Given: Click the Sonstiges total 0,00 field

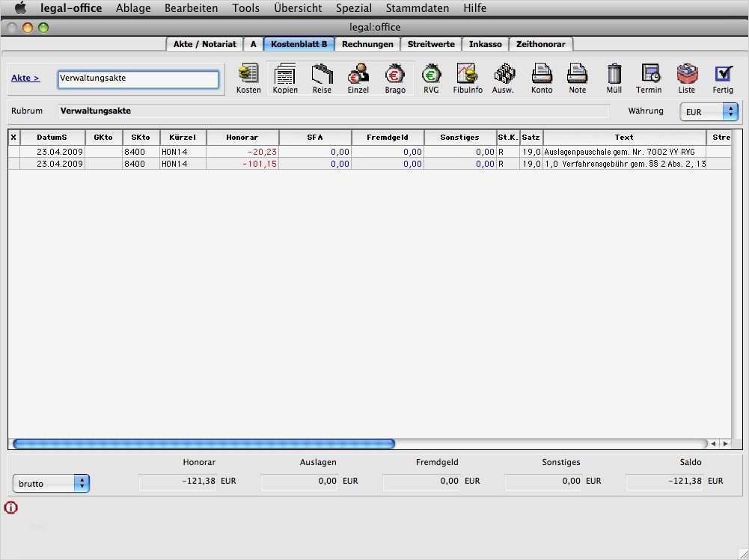Looking at the screenshot, I should pos(543,481).
